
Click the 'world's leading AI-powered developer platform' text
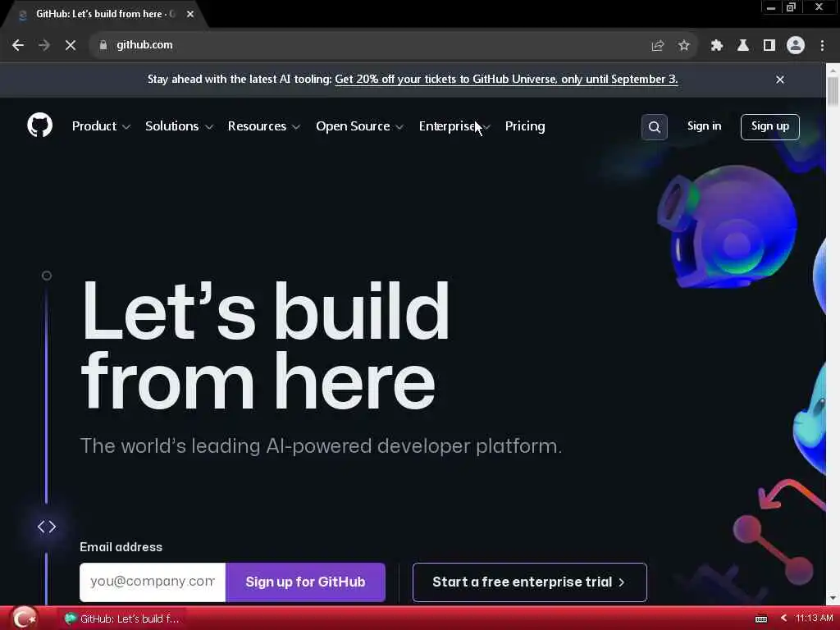(321, 445)
